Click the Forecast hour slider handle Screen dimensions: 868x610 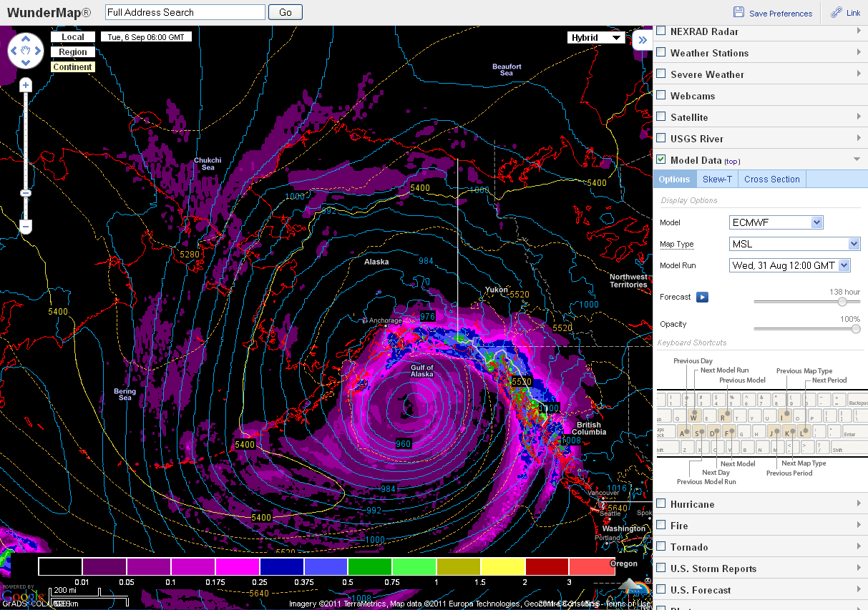[842, 302]
